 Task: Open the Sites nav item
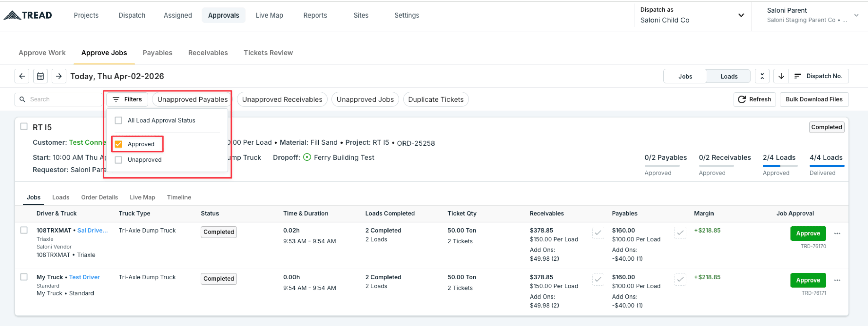pos(361,15)
